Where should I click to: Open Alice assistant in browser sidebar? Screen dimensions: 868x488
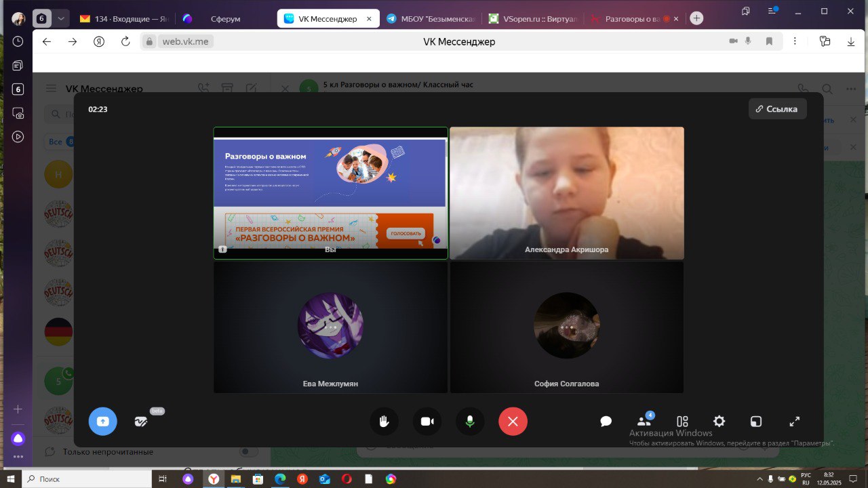tap(18, 439)
